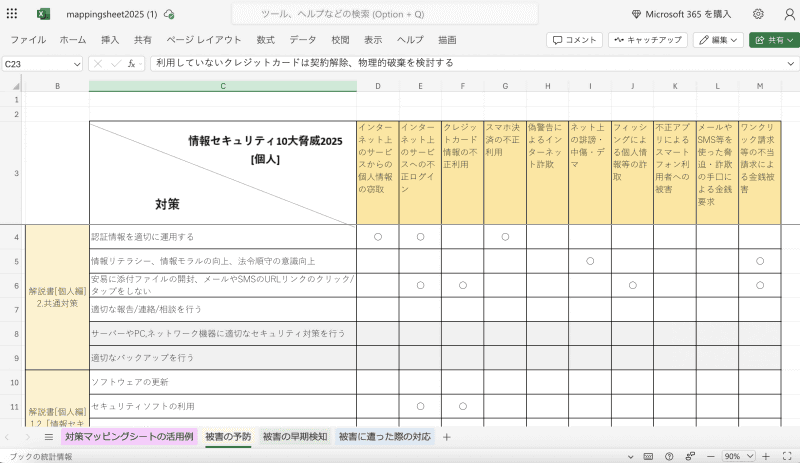Click the 解説書[個人編] 2.共通対策 cell
This screenshot has height=463, width=800.
pyautogui.click(x=57, y=297)
